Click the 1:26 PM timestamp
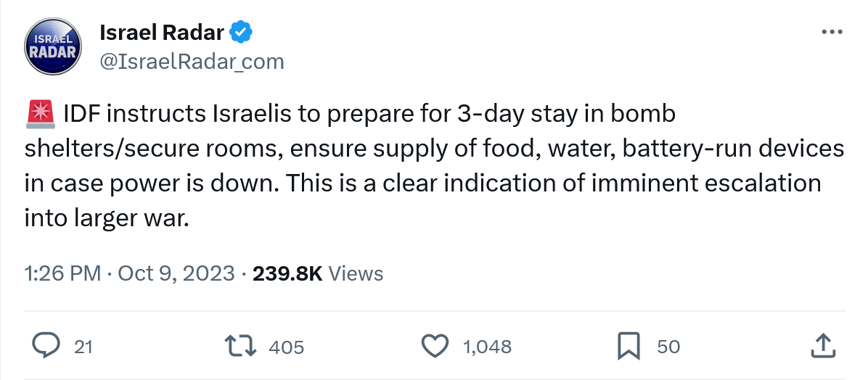 [62, 273]
